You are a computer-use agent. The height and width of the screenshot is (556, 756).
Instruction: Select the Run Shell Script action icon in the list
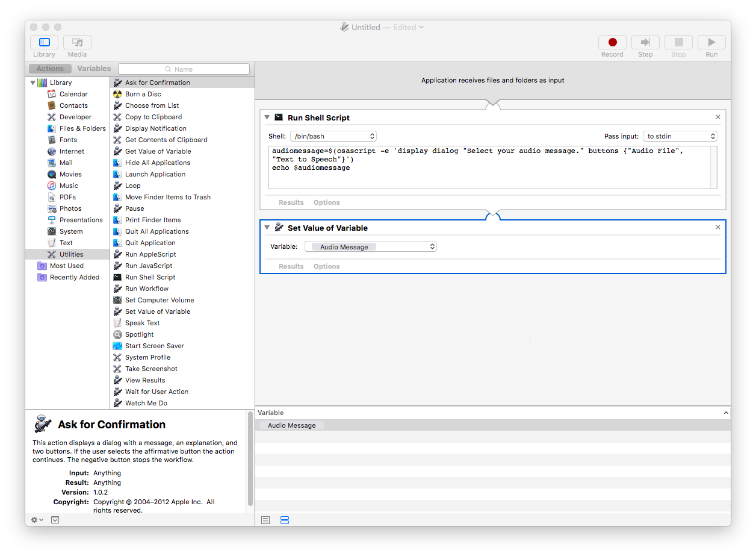[x=117, y=277]
